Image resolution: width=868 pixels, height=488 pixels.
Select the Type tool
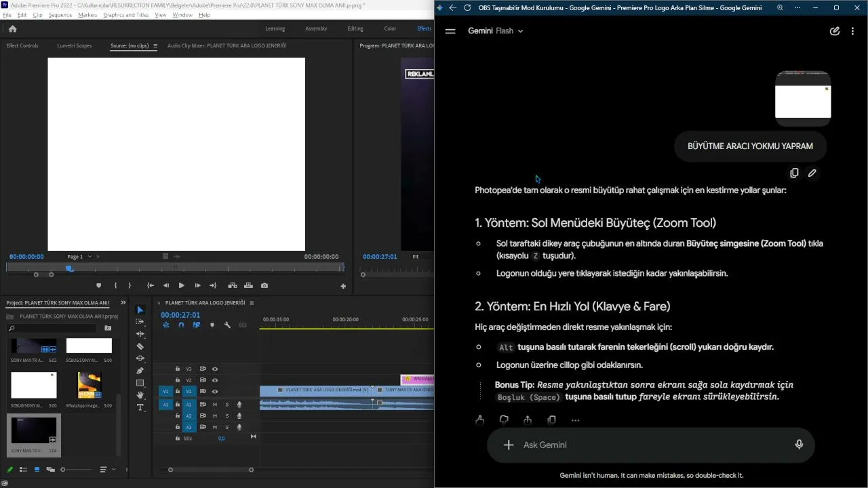point(140,407)
